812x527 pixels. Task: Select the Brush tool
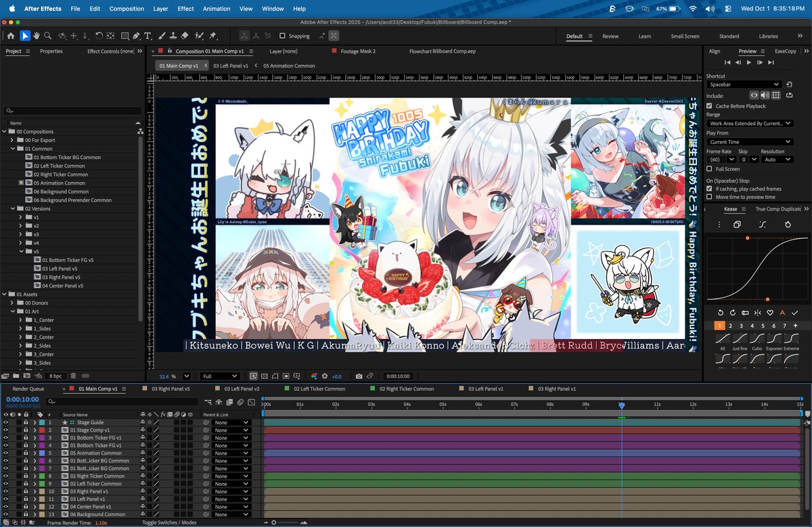[162, 36]
